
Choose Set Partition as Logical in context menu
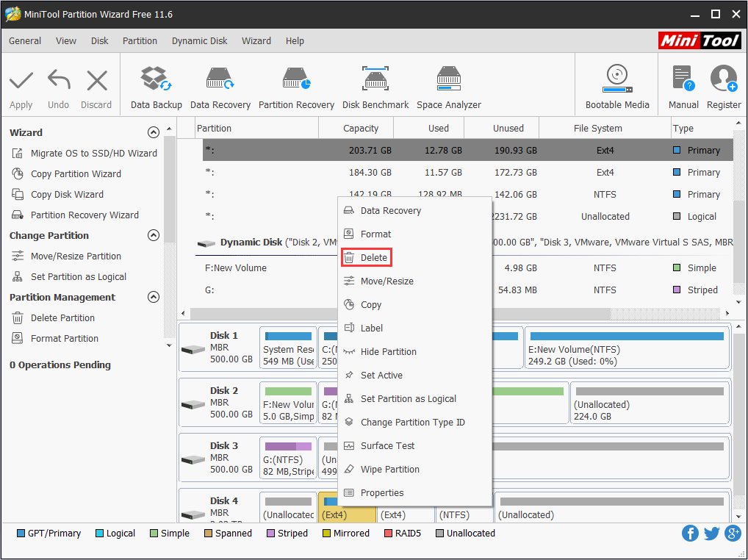point(414,399)
